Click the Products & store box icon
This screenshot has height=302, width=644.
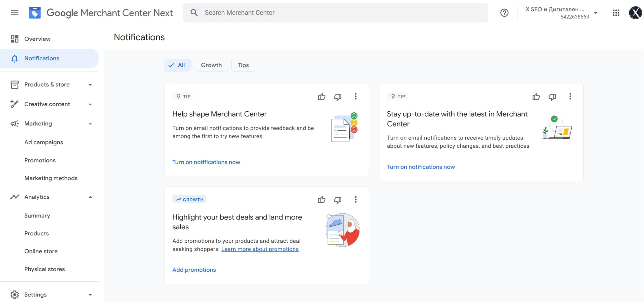point(15,84)
